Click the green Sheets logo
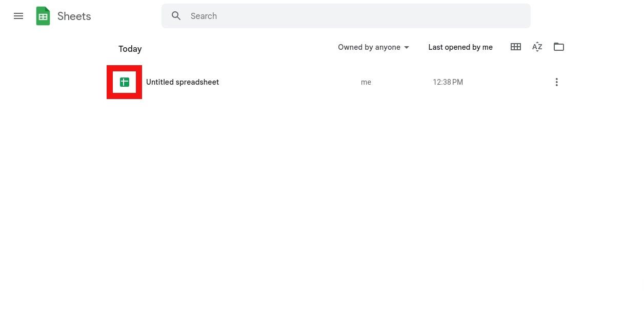Screen dimensions: 644x311 pyautogui.click(x=43, y=16)
